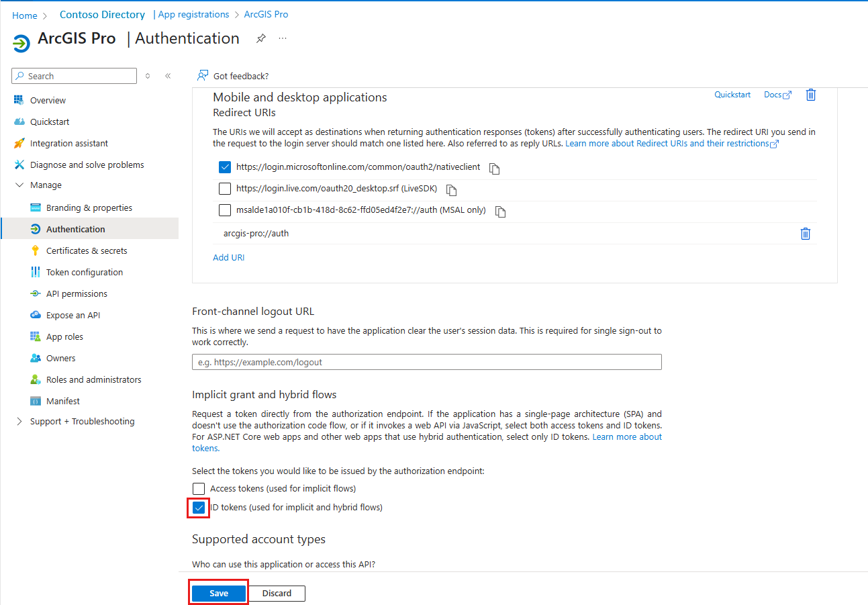Click the Token configuration bars icon
This screenshot has height=605, width=868.
[x=36, y=272]
